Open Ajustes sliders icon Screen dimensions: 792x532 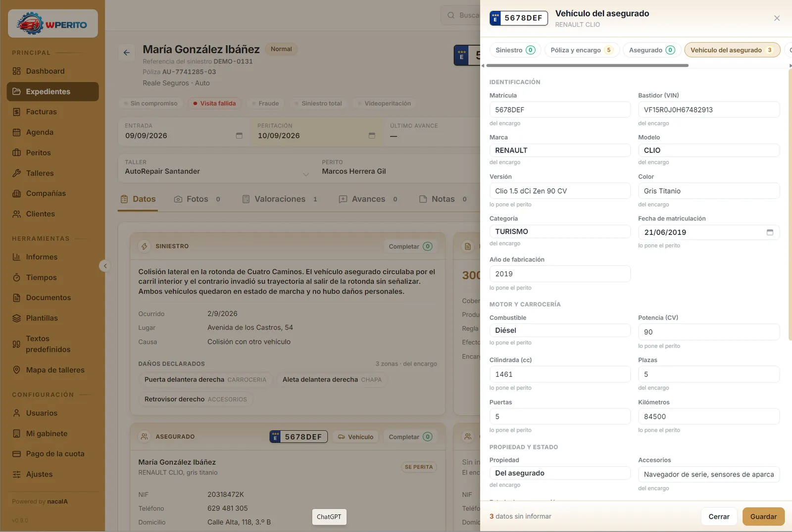[16, 474]
